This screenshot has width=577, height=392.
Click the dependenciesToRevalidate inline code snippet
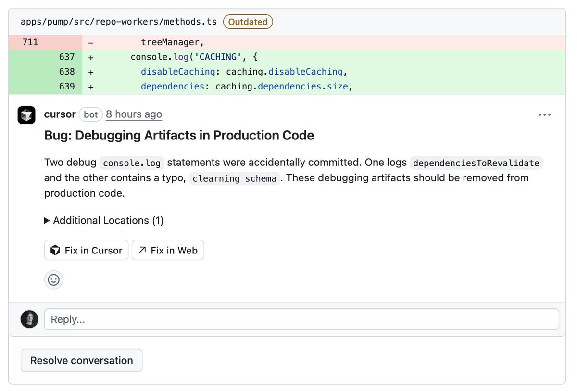coord(476,163)
